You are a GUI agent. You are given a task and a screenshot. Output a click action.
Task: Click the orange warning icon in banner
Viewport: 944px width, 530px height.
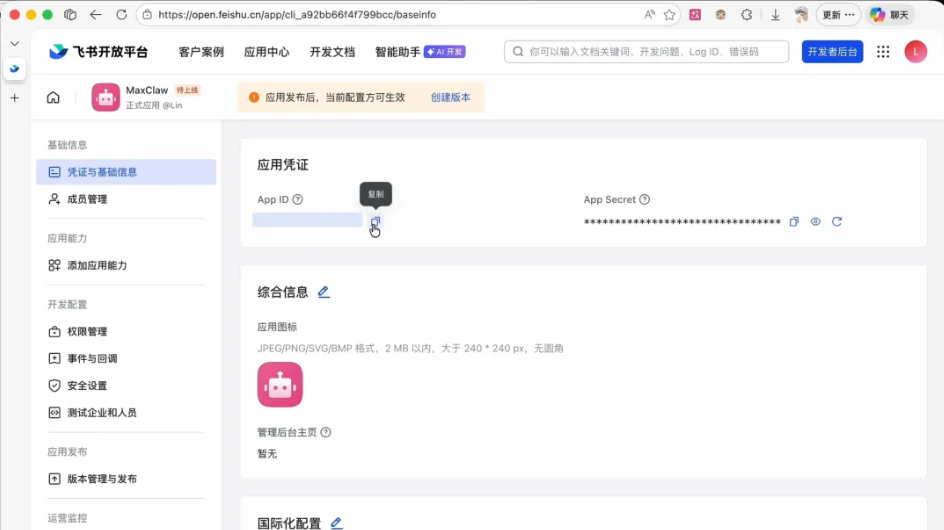(253, 98)
